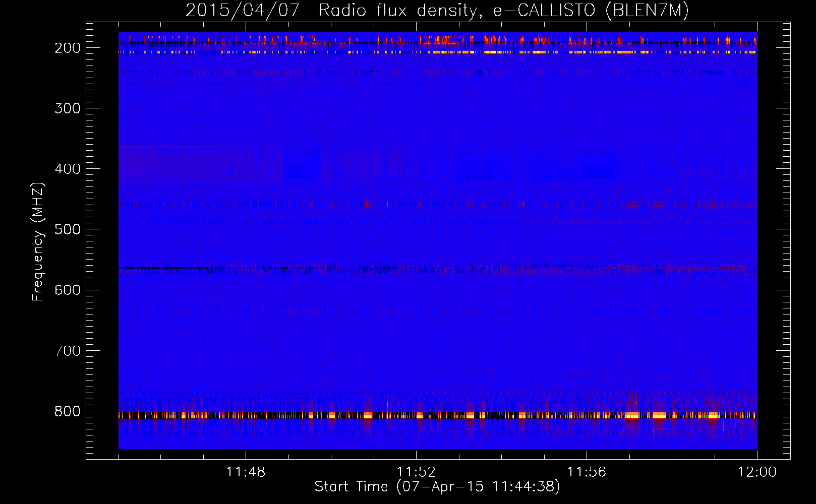This screenshot has width=816, height=504.
Task: Click the plot title "Radio flux density, e-CALLISTO (BLEN7M)"
Action: [503, 11]
